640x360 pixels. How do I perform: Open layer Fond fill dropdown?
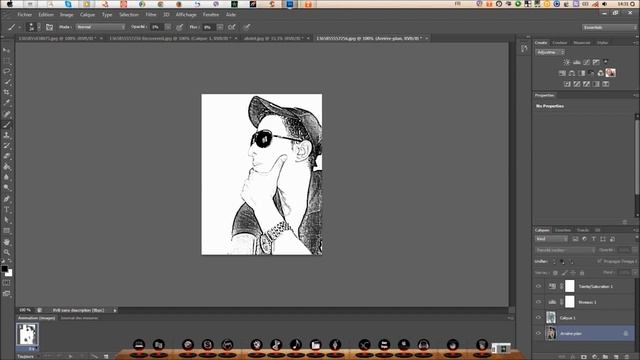tap(636, 272)
